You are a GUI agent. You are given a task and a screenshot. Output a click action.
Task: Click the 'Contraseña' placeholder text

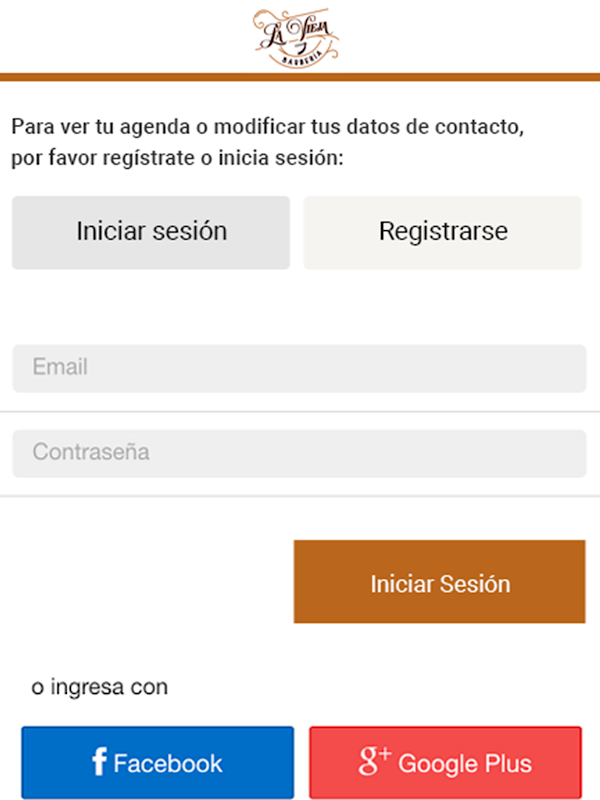(91, 452)
